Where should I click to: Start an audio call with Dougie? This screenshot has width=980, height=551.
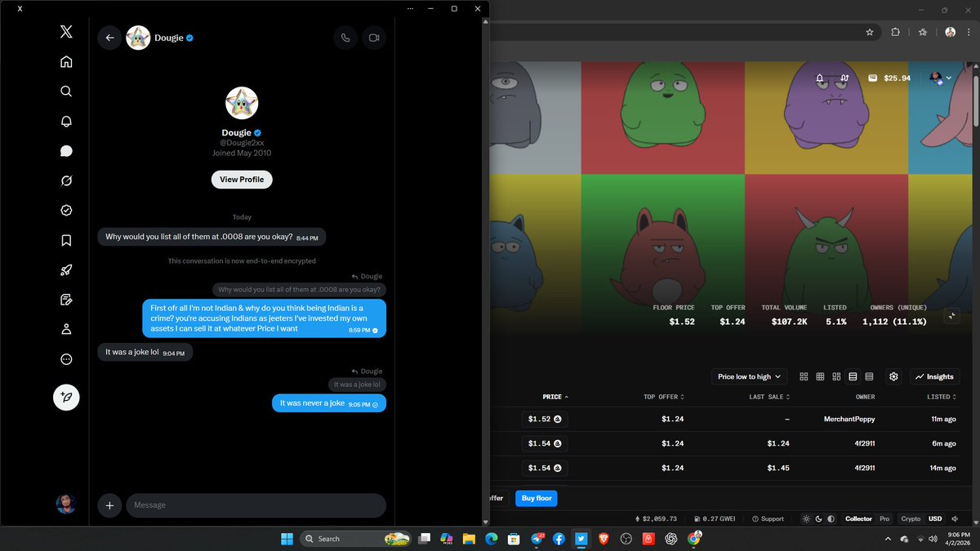point(345,38)
